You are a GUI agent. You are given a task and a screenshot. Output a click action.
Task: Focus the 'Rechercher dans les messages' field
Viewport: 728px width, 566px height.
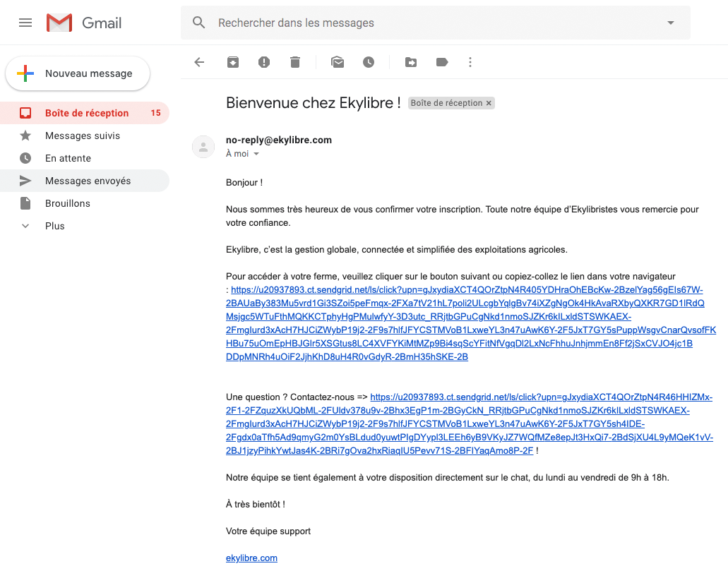[x=436, y=23]
